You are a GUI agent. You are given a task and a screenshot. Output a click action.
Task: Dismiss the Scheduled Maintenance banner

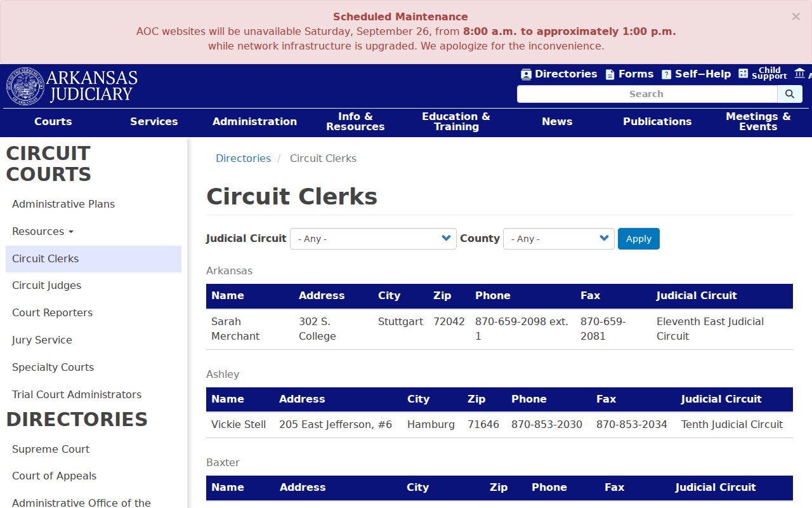click(796, 17)
